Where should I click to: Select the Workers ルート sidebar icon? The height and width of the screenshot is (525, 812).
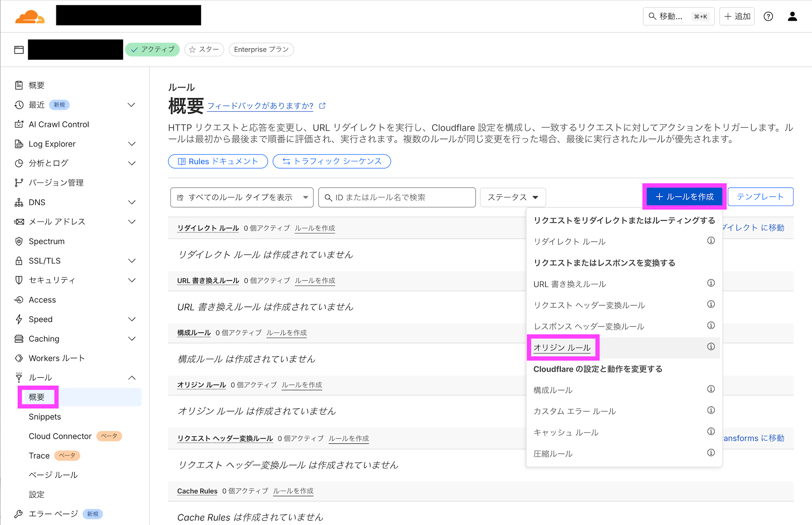[x=19, y=358]
